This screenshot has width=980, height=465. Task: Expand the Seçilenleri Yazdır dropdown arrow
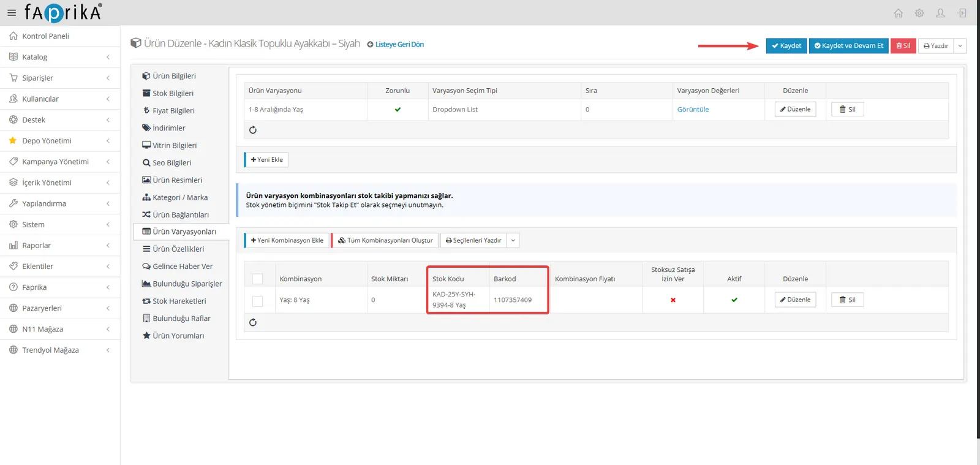click(513, 241)
